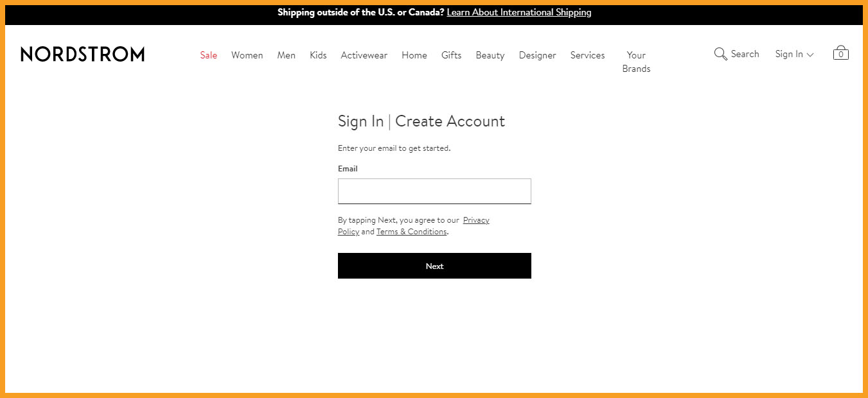
Task: Go to the Beauty section
Action: (x=490, y=55)
